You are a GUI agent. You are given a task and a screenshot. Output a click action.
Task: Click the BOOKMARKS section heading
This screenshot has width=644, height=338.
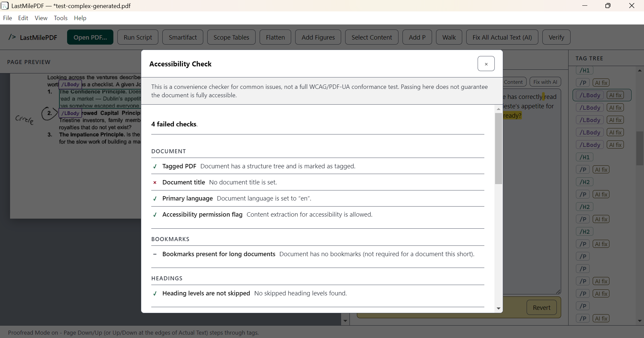[x=170, y=239]
